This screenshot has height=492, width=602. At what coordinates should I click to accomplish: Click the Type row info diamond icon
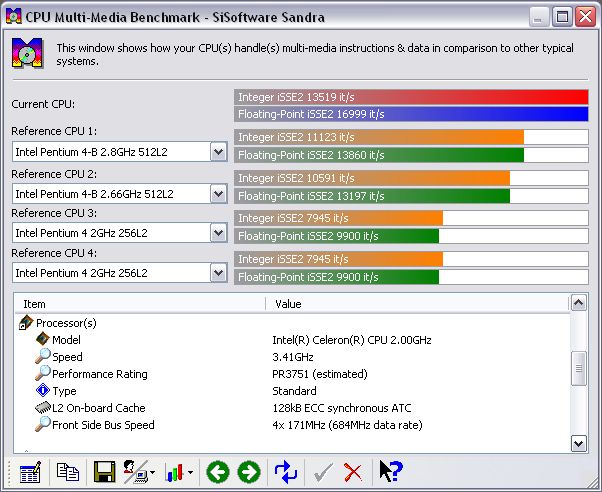(x=43, y=390)
